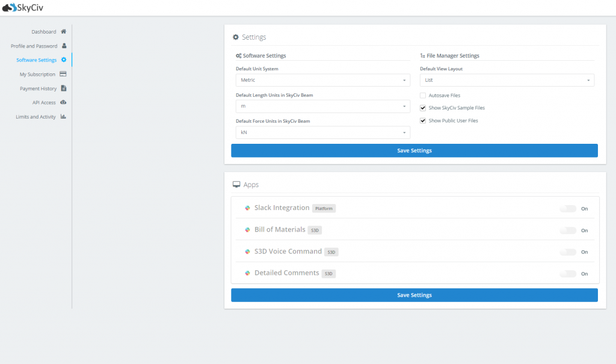Open My Subscription page
The width and height of the screenshot is (616, 364).
[37, 74]
